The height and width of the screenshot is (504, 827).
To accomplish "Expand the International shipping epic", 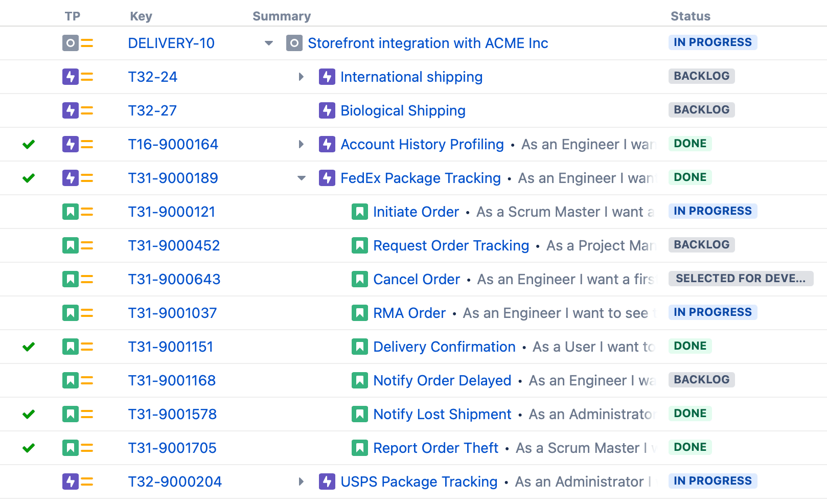I will point(301,77).
